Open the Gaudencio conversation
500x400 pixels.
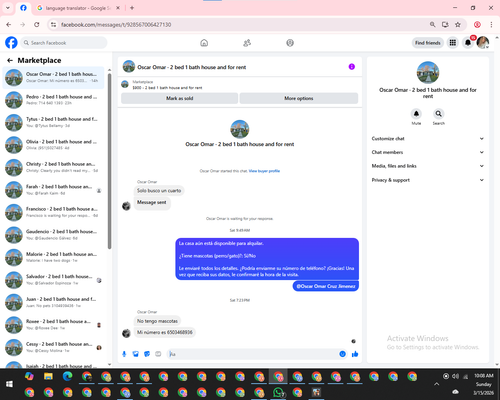coord(53,234)
